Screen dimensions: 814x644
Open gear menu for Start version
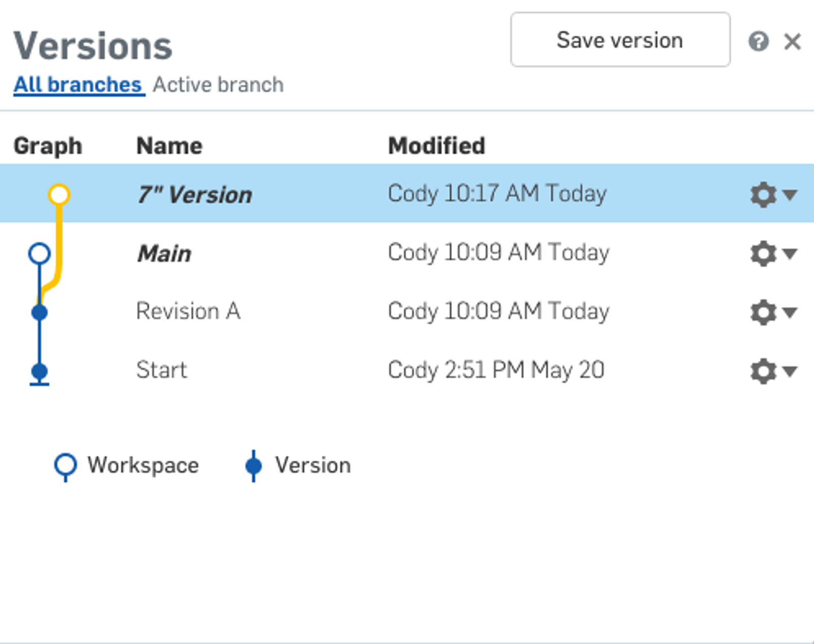[772, 371]
